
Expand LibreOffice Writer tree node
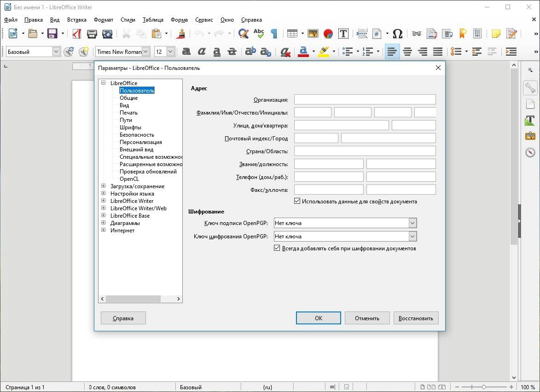[x=103, y=201]
